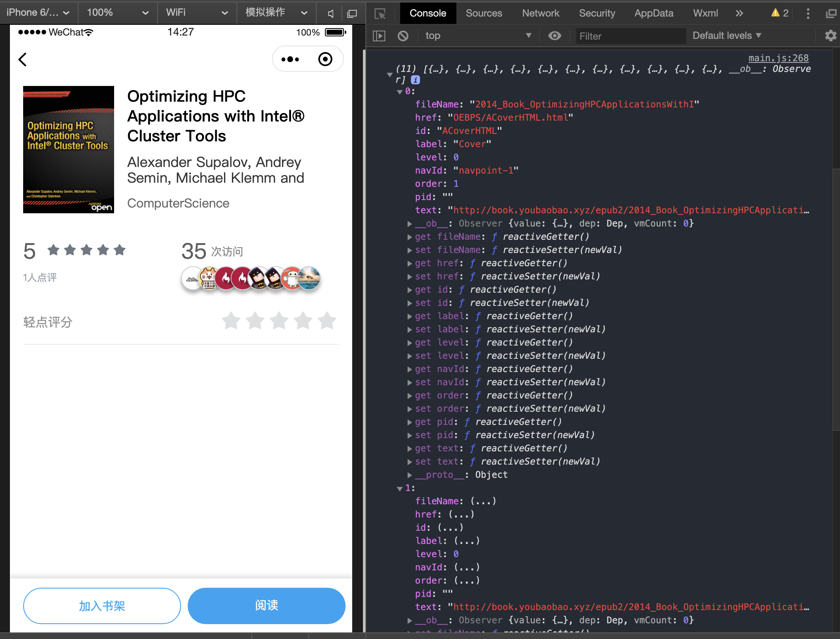
Task: Expand set text reactiveSetter
Action: [410, 462]
